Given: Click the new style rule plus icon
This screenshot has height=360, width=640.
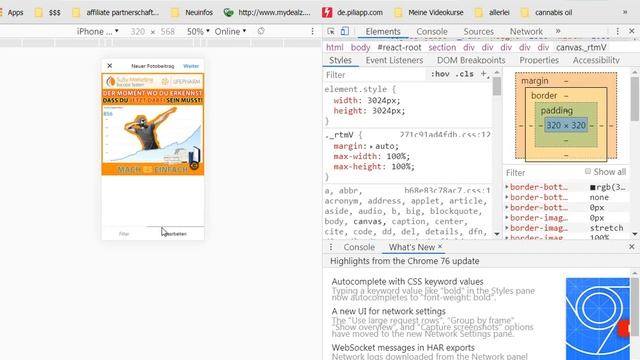Looking at the screenshot, I should click(x=484, y=74).
